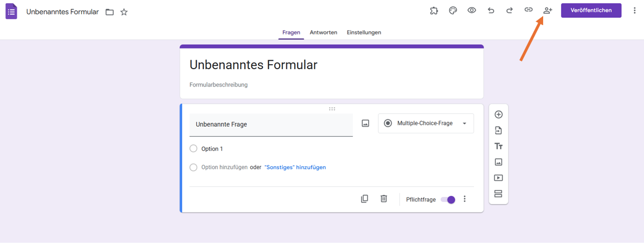Add a video to the form

point(499,178)
